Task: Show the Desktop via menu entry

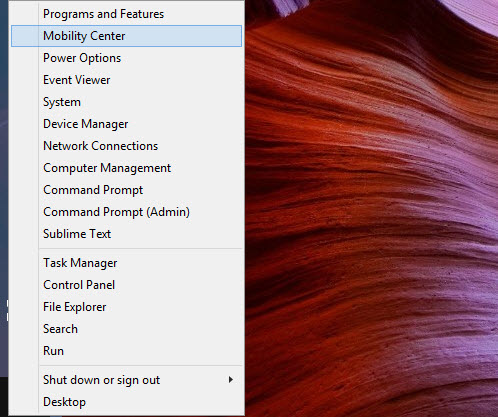Action: click(126, 402)
